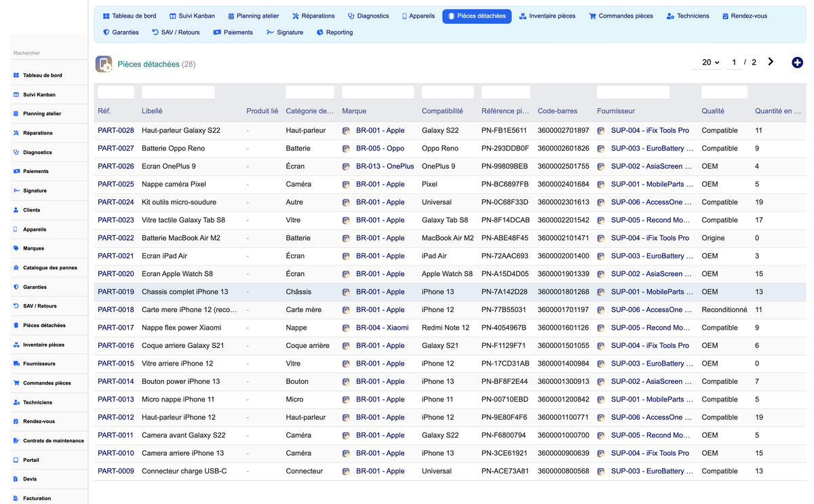The width and height of the screenshot is (814, 504).
Task: Click the Garanties sidebar shield icon
Action: coord(16,287)
